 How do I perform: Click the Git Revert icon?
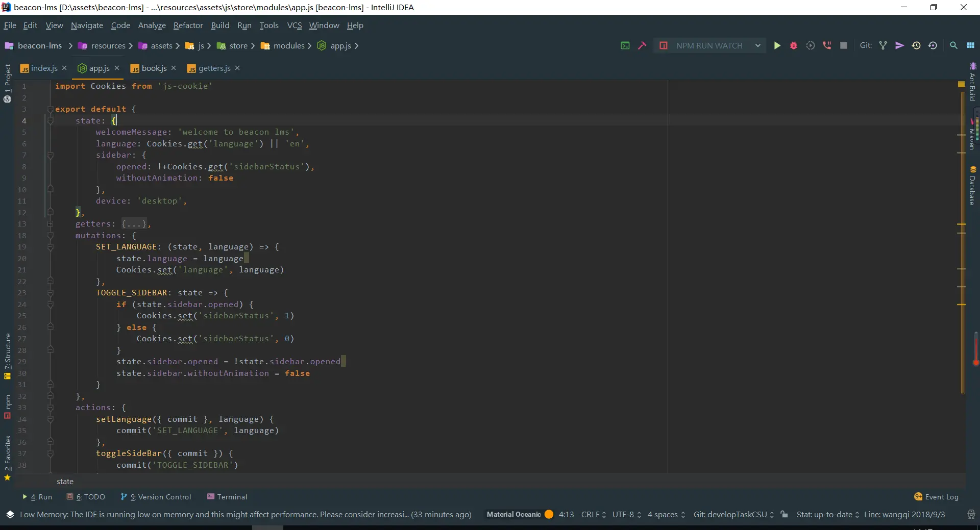click(933, 45)
